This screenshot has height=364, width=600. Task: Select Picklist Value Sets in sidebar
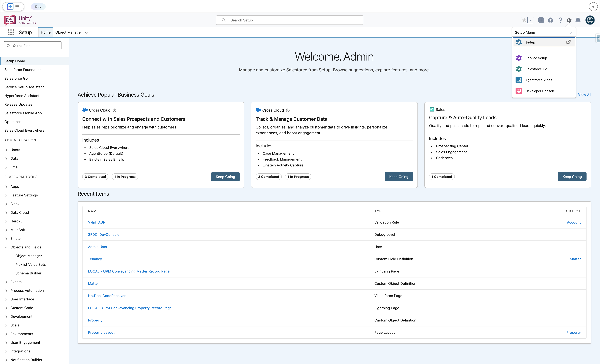click(30, 264)
